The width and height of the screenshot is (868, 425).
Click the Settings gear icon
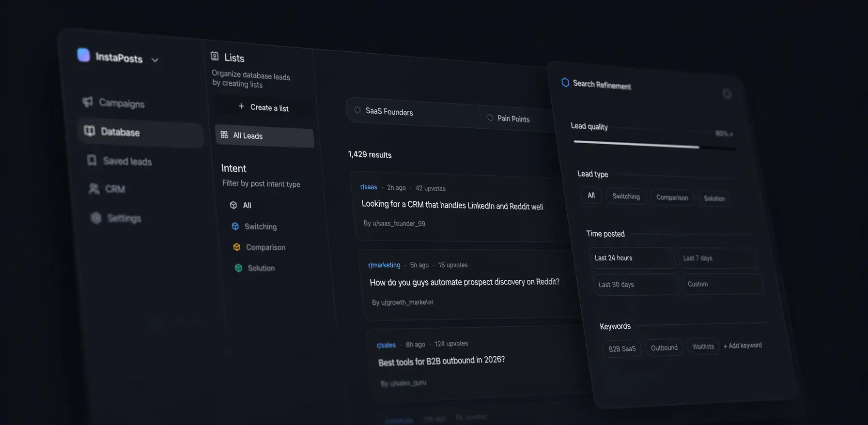point(96,218)
